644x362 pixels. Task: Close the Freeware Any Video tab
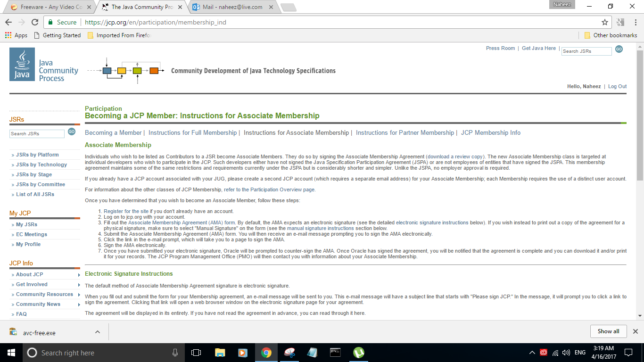coord(90,7)
